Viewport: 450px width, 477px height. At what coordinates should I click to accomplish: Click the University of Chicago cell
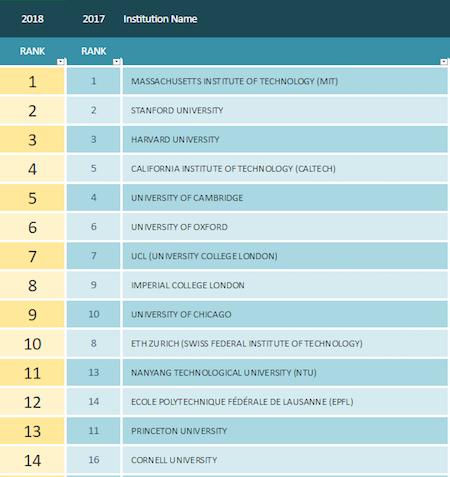[x=285, y=314]
